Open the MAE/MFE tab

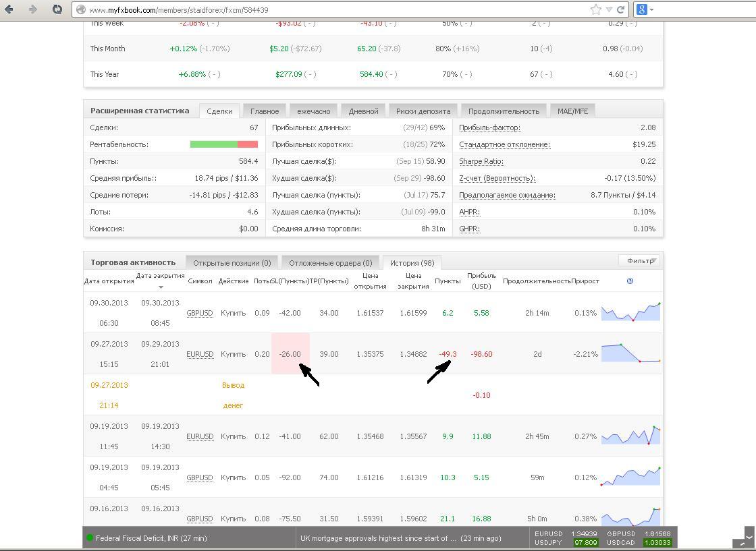pyautogui.click(x=573, y=111)
